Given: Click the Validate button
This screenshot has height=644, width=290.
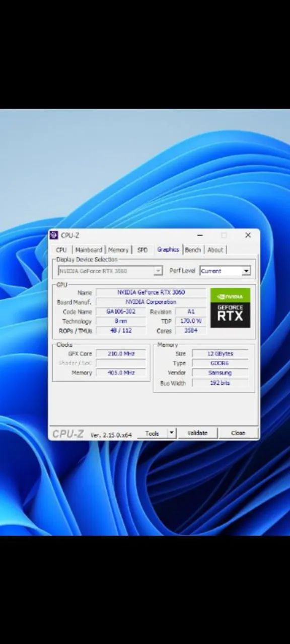Looking at the screenshot, I should (197, 433).
